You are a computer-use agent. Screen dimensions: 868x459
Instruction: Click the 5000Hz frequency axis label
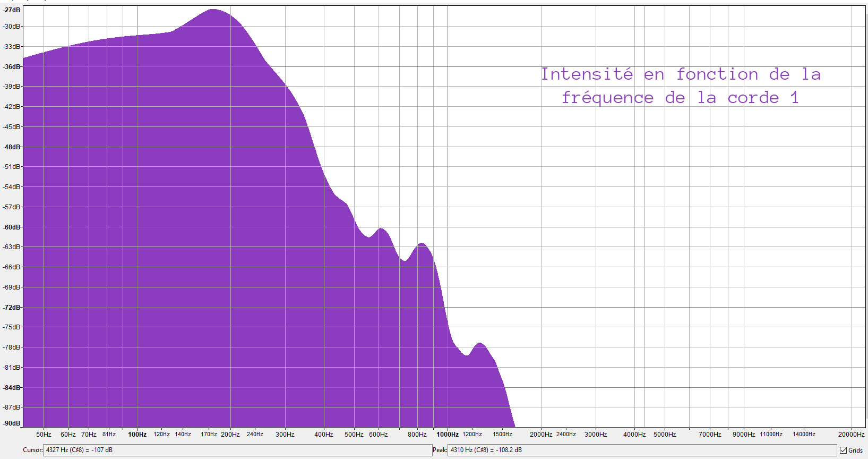click(x=665, y=435)
